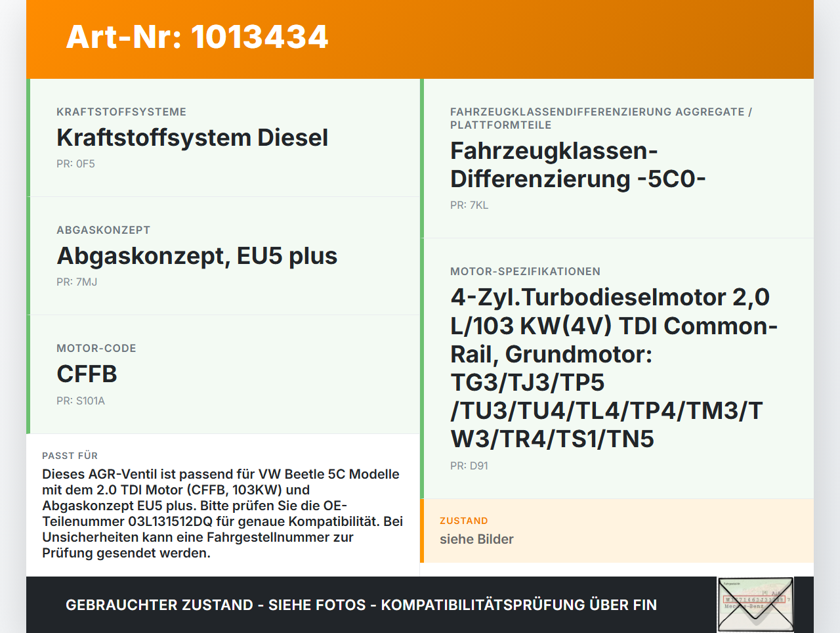Click PR: 7MJ code
The width and height of the screenshot is (840, 633).
77,282
